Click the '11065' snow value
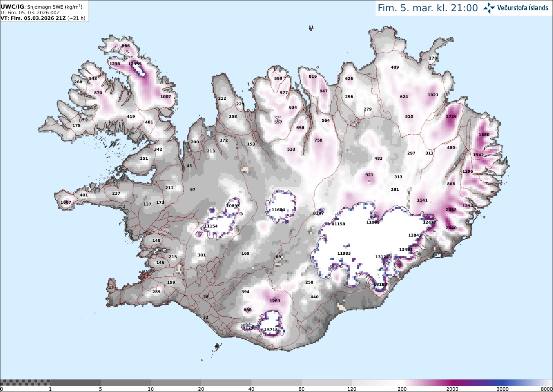553x392 pixels. [x=373, y=222]
